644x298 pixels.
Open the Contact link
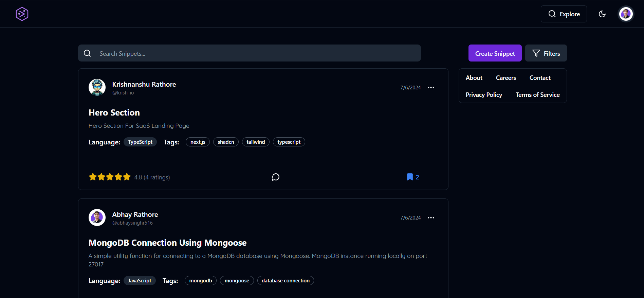[540, 78]
